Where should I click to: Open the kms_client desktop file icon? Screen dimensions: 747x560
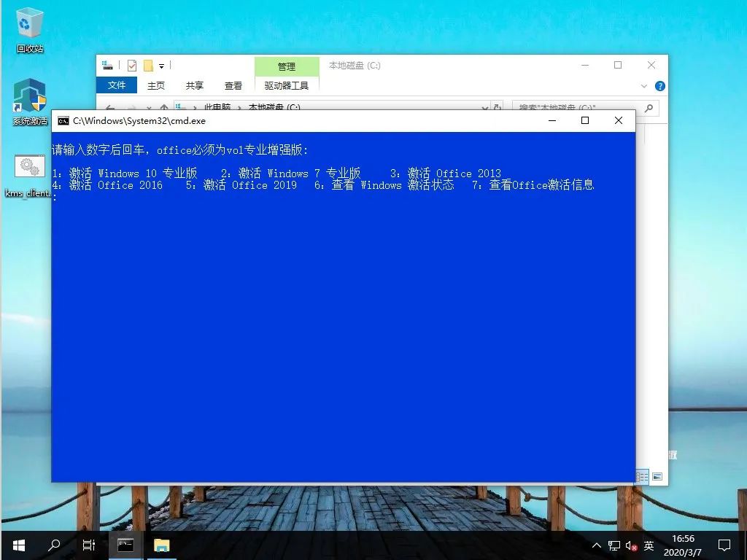tap(28, 175)
